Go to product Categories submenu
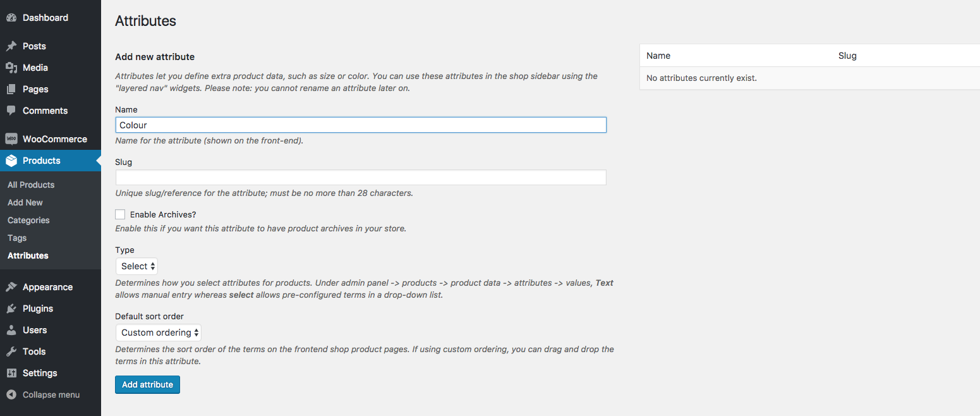The width and height of the screenshot is (980, 416). point(28,220)
